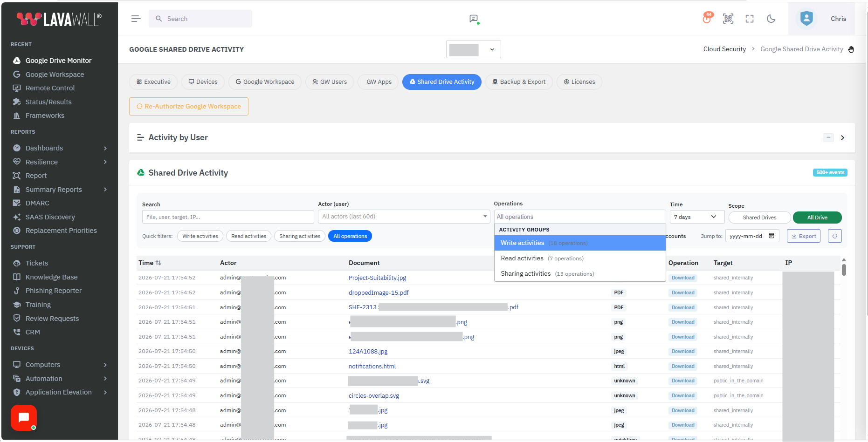Expand Resilience submenu in sidebar

click(60, 162)
